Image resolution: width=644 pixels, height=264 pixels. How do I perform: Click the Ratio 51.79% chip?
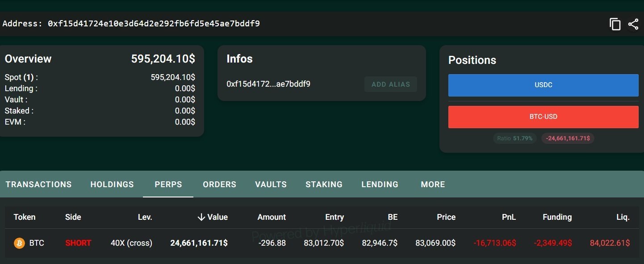tap(515, 138)
